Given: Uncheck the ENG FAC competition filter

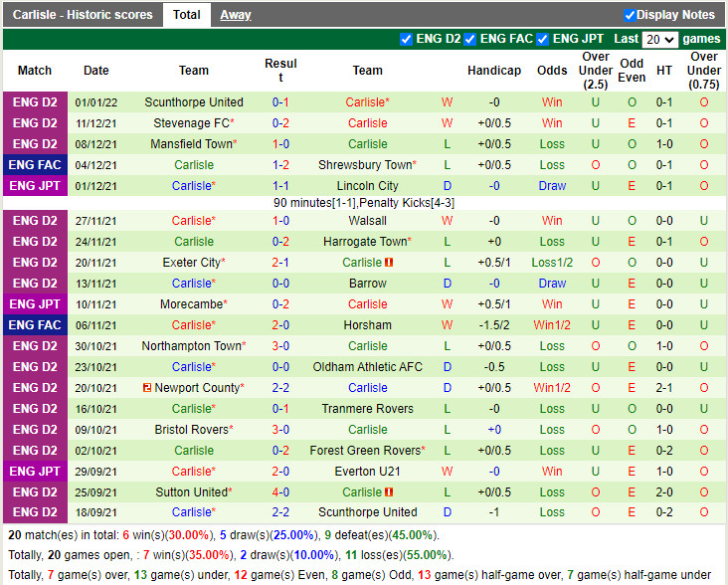Looking at the screenshot, I should (469, 40).
